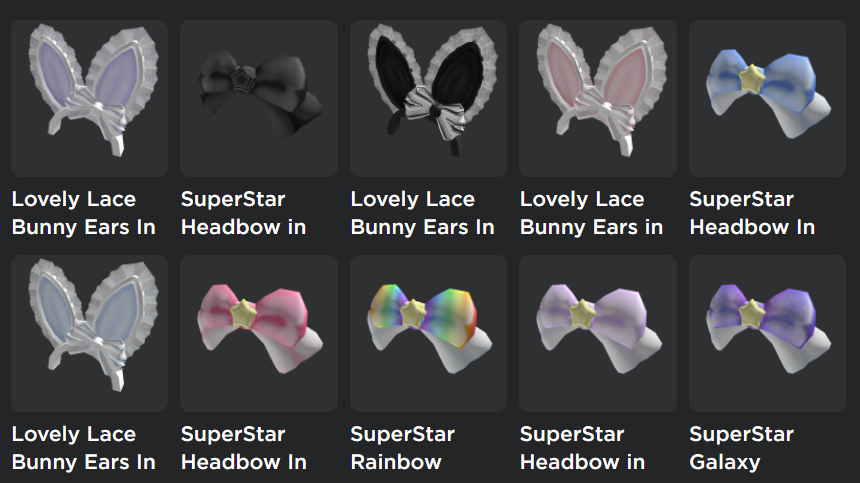
Task: Open the title link under the black headbow
Action: pyautogui.click(x=244, y=213)
